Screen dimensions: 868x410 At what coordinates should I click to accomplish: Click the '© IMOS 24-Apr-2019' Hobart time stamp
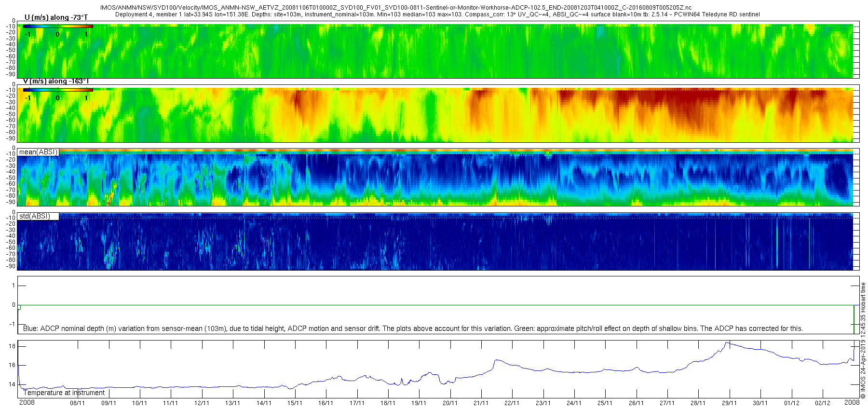tap(863, 340)
